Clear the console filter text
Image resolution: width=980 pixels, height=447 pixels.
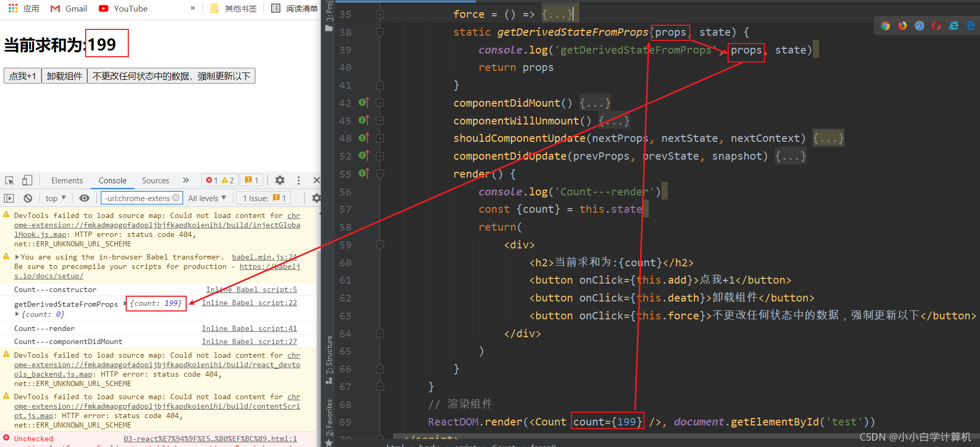(176, 198)
